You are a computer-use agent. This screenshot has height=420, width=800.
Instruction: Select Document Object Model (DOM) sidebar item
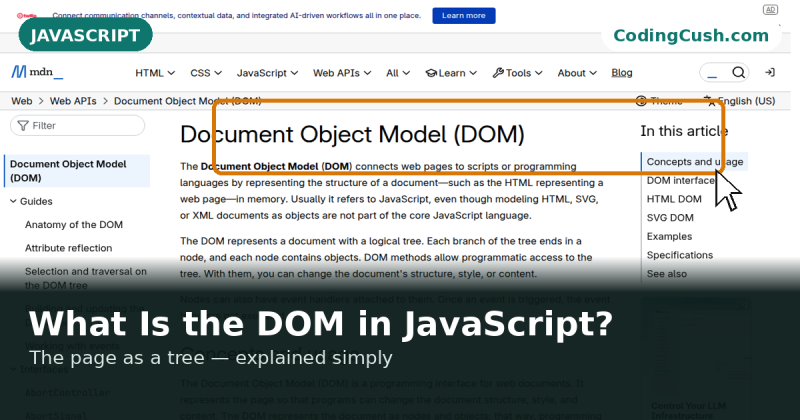(x=77, y=171)
